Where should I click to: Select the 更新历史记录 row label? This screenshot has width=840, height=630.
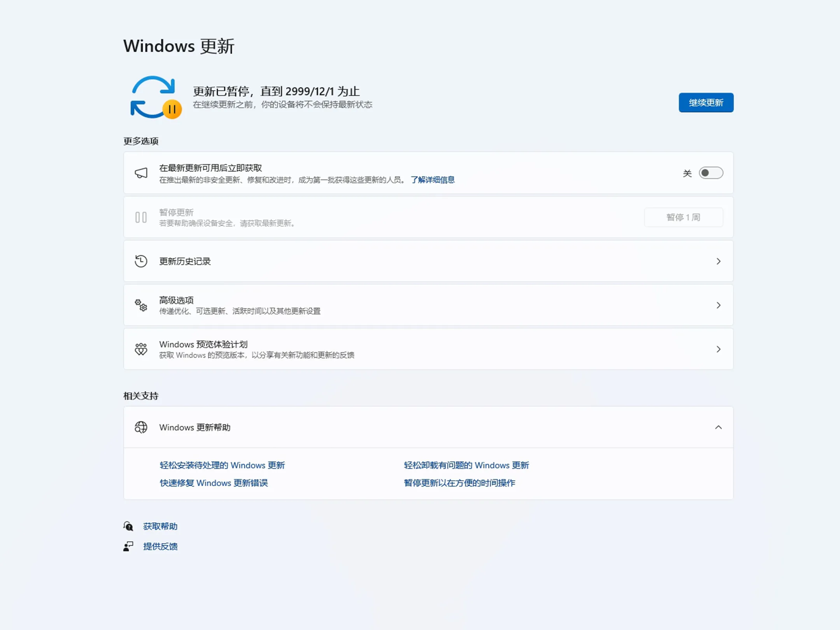point(185,261)
